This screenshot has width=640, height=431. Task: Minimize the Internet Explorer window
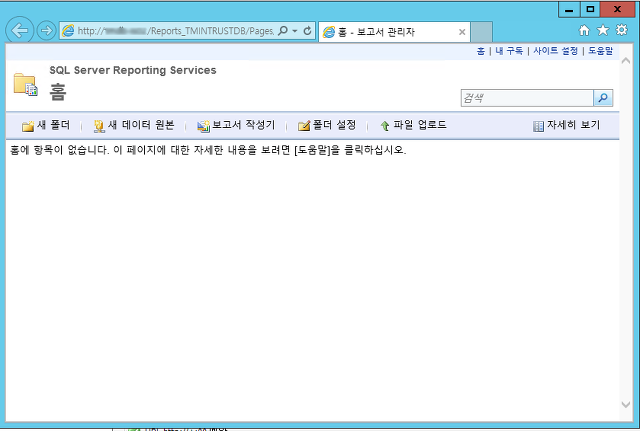pyautogui.click(x=569, y=9)
